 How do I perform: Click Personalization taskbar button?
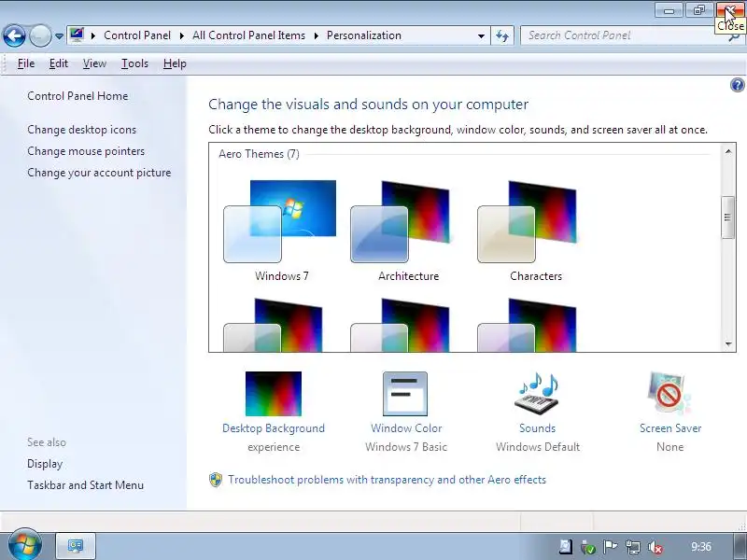coord(76,546)
